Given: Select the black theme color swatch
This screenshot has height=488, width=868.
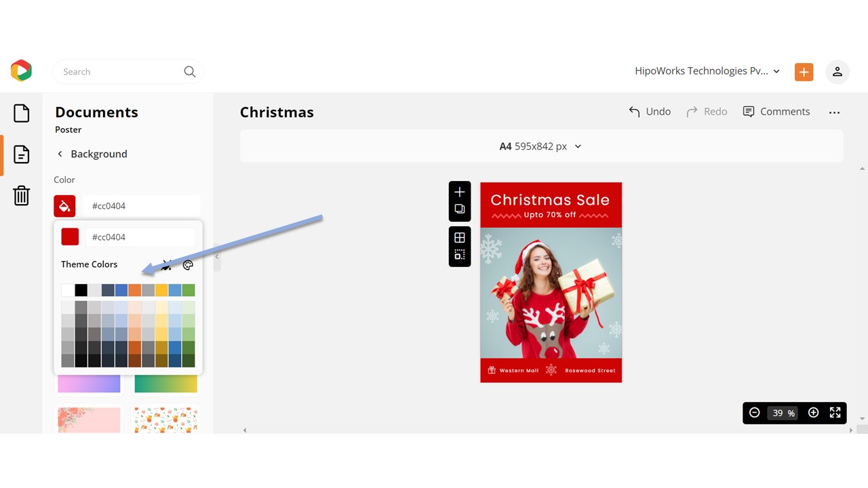Looking at the screenshot, I should [81, 289].
